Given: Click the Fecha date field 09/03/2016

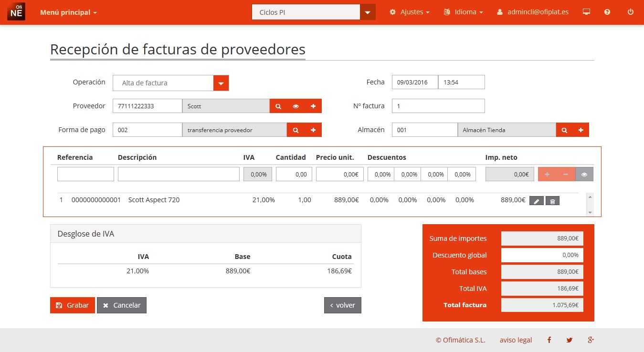Looking at the screenshot, I should 415,82.
